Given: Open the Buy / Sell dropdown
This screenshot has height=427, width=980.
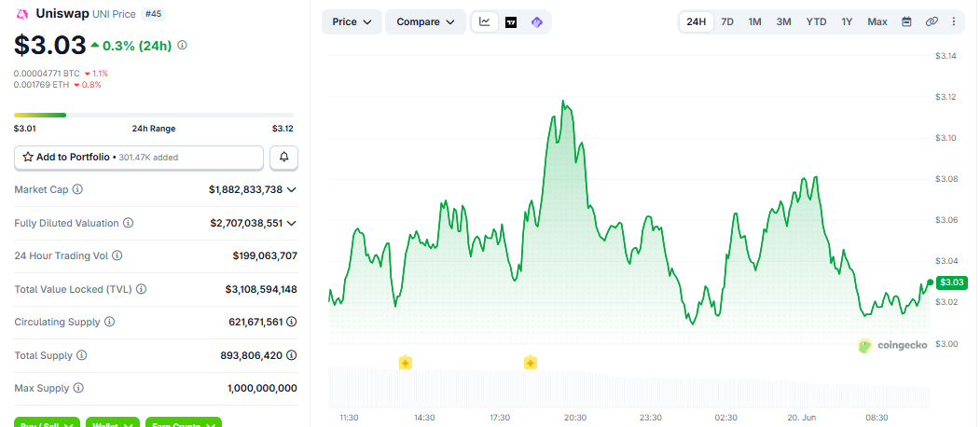Looking at the screenshot, I should pos(47,422).
